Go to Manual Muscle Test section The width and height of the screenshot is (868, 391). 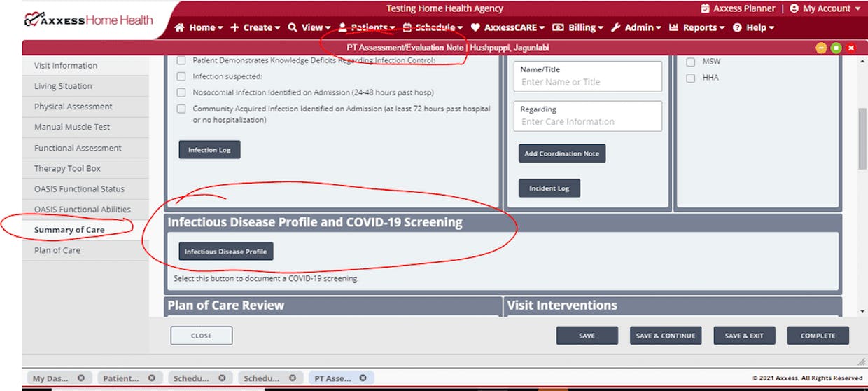point(85,127)
